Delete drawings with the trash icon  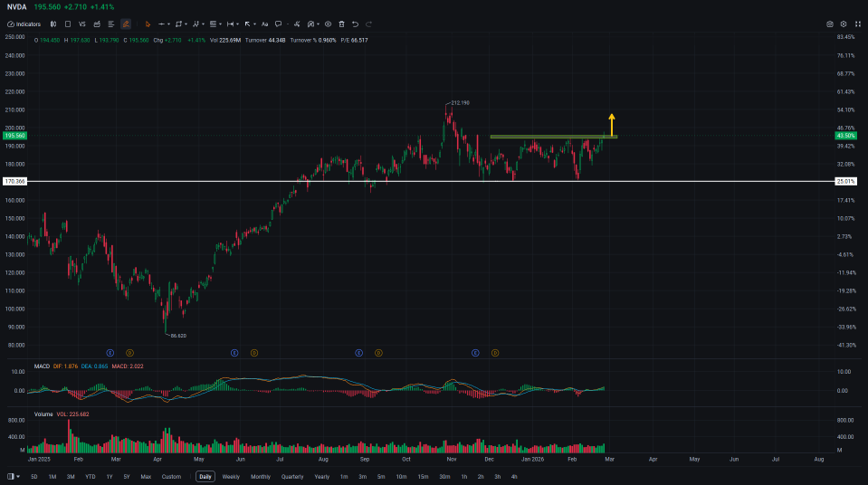(x=341, y=24)
